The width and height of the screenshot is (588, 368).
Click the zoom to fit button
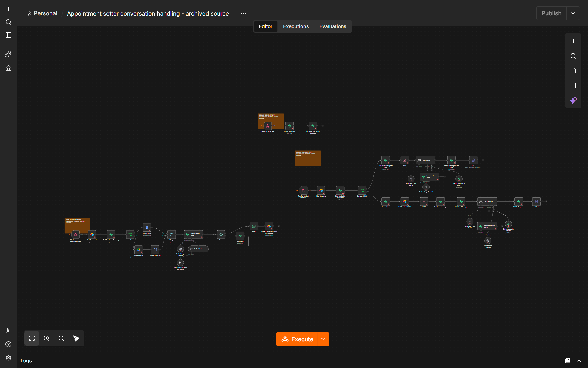click(x=32, y=338)
